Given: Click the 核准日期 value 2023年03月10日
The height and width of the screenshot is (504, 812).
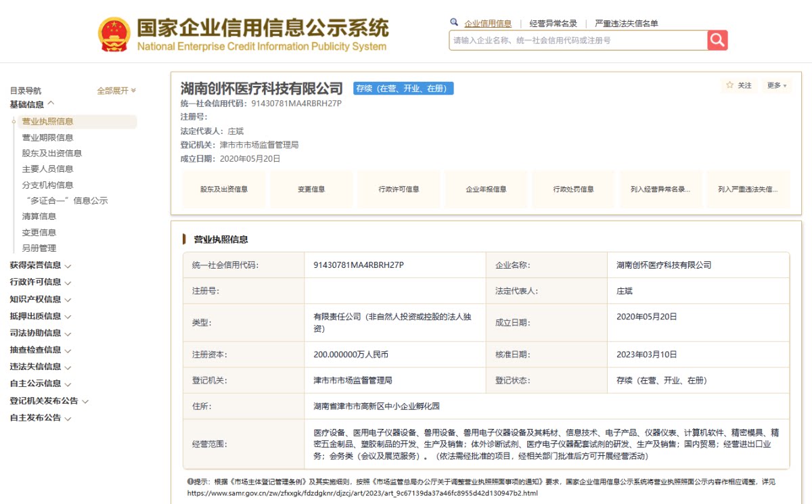Looking at the screenshot, I should click(646, 354).
